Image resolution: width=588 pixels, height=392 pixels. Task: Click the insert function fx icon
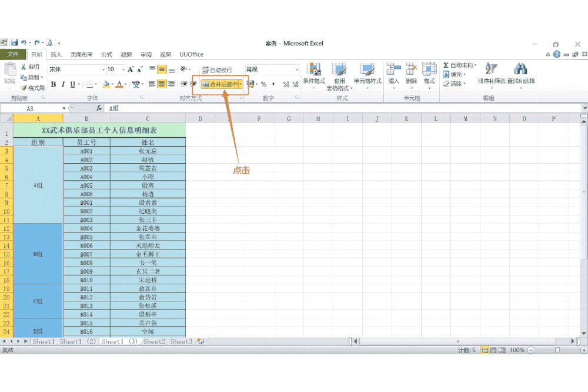click(99, 108)
